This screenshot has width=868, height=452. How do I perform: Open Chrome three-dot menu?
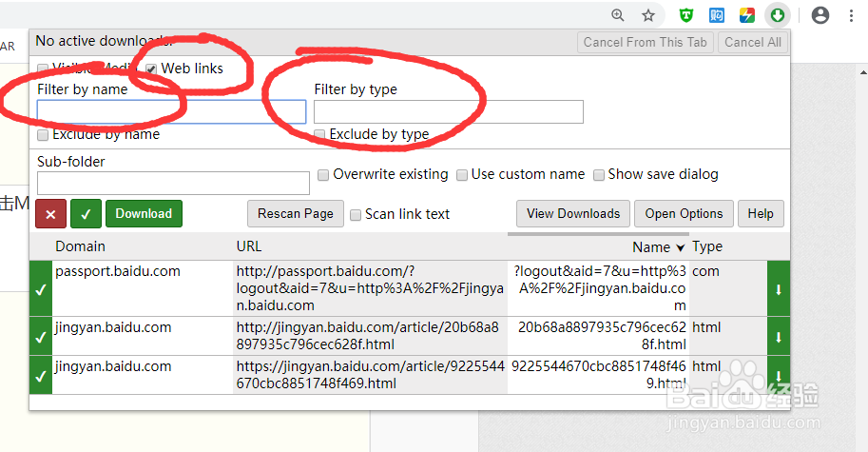coord(852,15)
